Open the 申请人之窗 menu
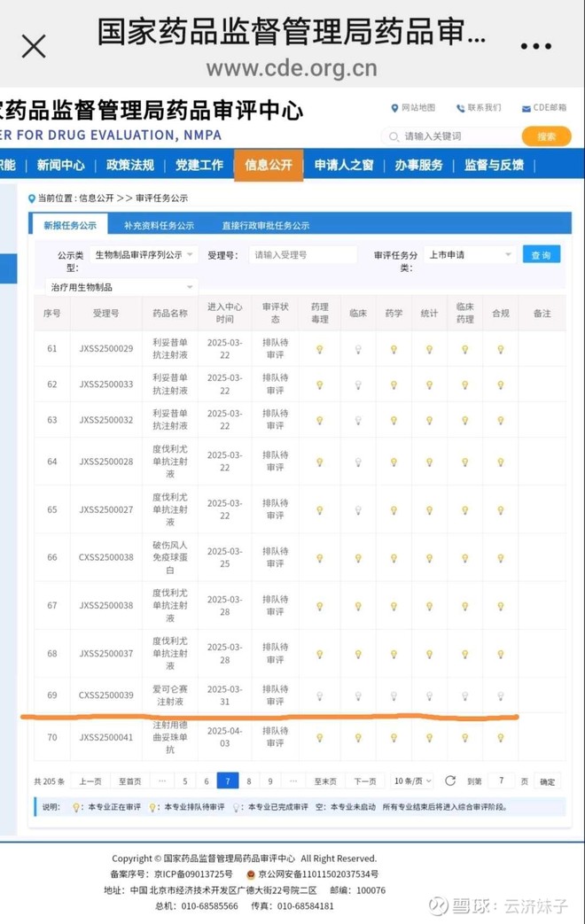The image size is (585, 924). point(344,165)
